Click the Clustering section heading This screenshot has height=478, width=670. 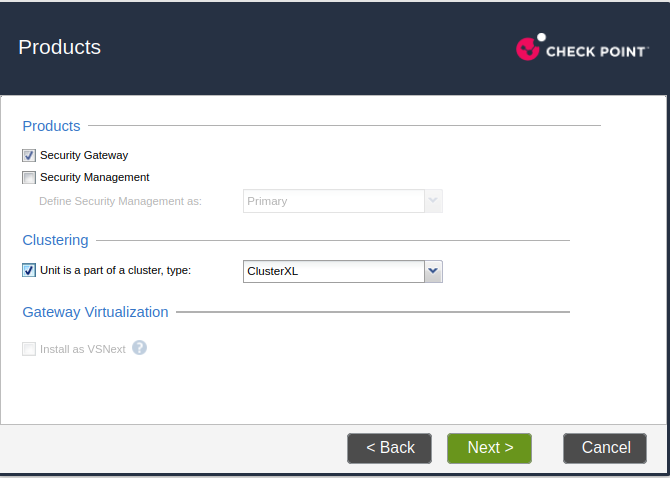coord(56,240)
